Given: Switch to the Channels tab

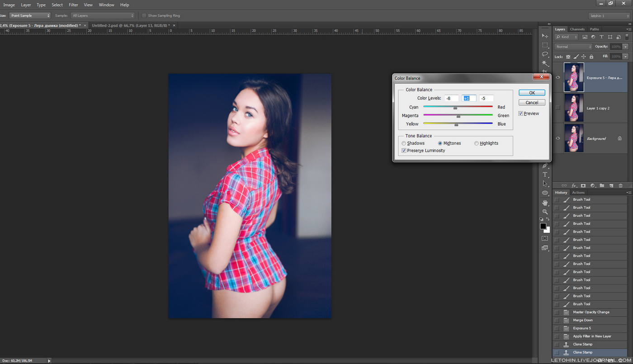Looking at the screenshot, I should pyautogui.click(x=577, y=29).
